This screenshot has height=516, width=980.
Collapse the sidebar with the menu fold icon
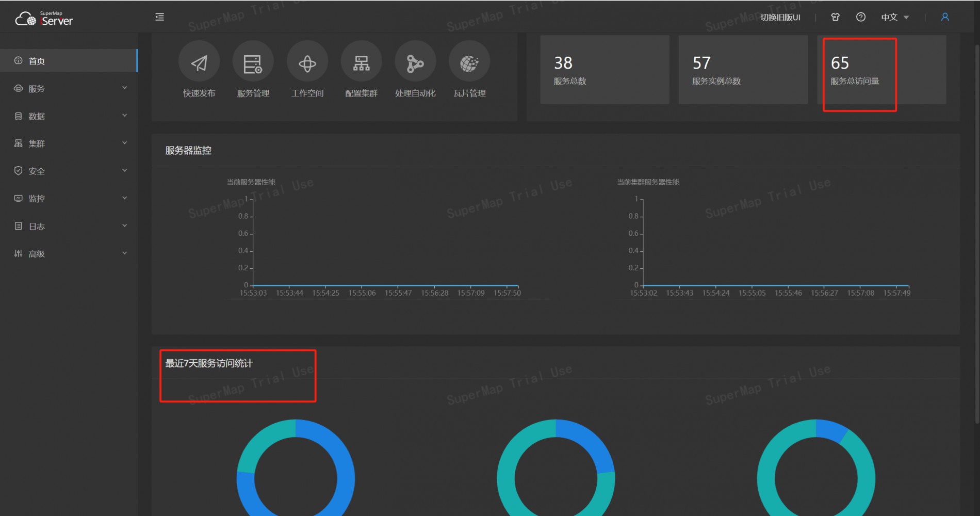pyautogui.click(x=160, y=17)
